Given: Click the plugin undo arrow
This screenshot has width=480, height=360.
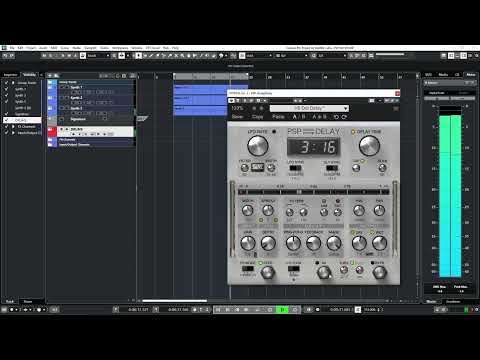Looking at the screenshot, I should [x=336, y=117].
